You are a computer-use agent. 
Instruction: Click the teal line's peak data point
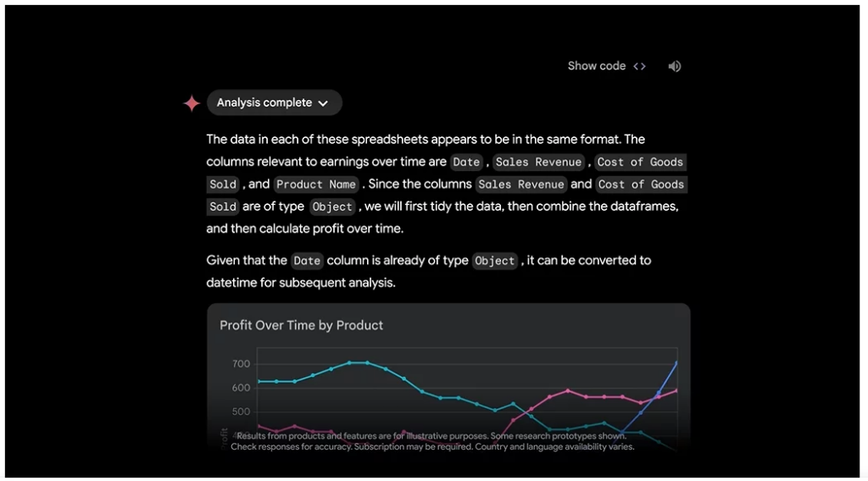click(x=349, y=362)
